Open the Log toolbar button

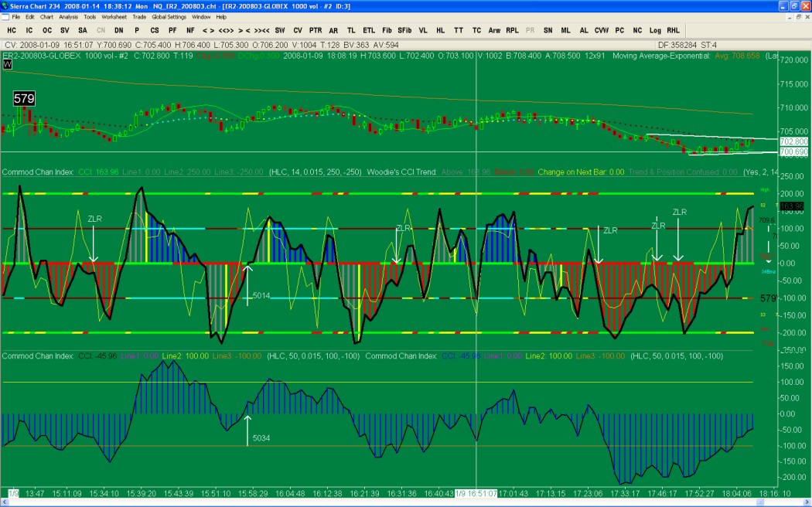[655, 30]
